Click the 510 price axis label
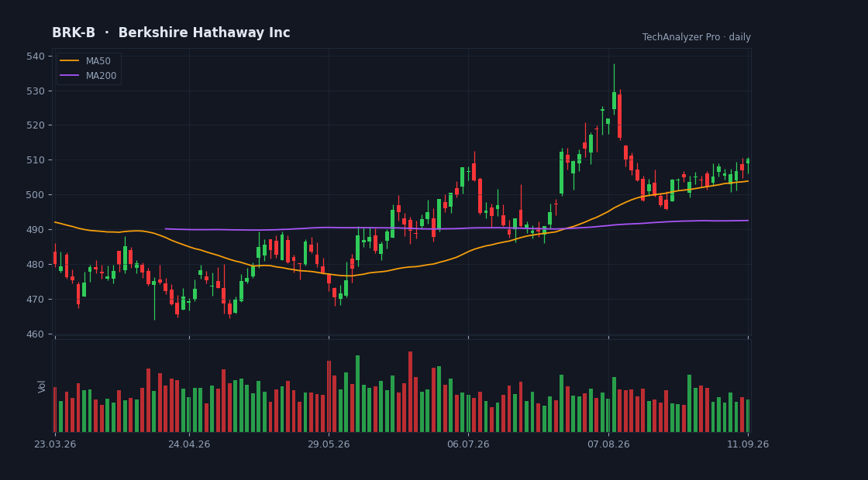The image size is (868, 480). click(36, 160)
